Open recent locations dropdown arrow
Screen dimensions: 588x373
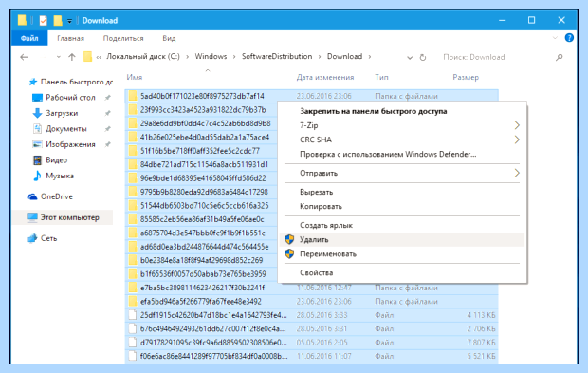click(59, 57)
